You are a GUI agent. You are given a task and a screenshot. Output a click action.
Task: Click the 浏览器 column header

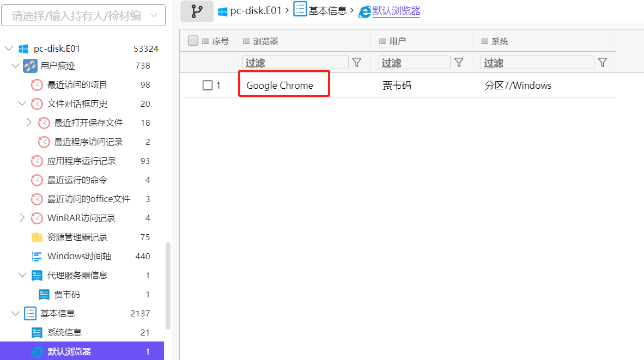pyautogui.click(x=266, y=41)
